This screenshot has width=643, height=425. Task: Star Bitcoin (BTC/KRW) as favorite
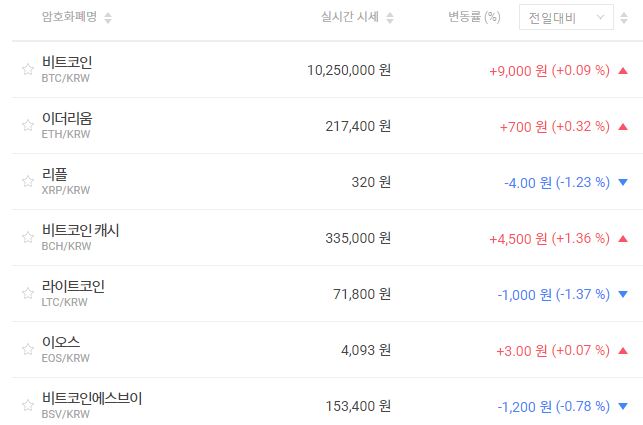[28, 69]
